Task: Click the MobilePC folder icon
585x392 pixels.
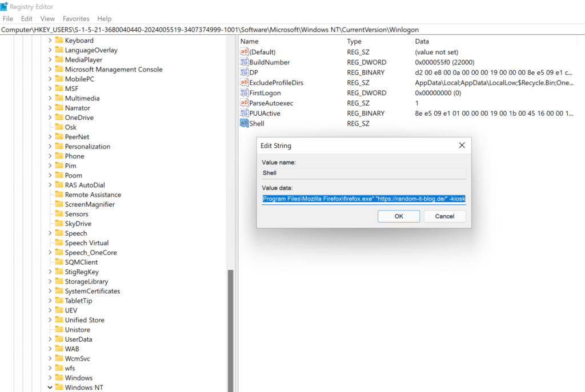Action: (59, 79)
